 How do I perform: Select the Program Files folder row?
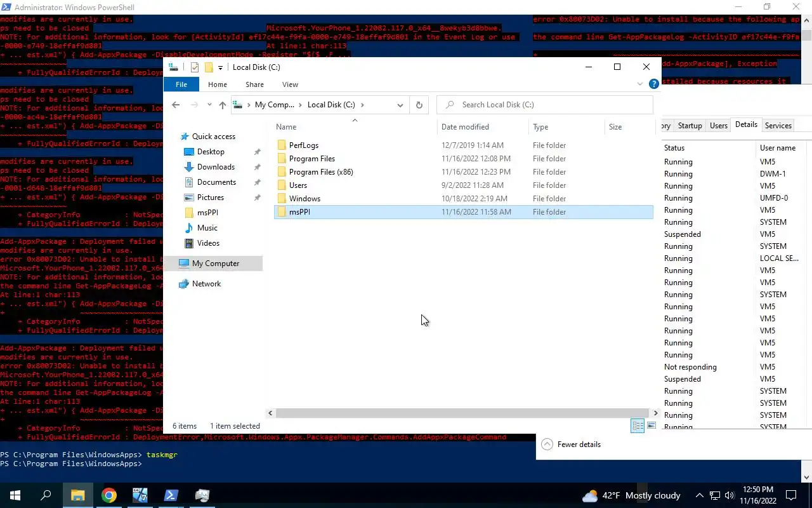463,159
